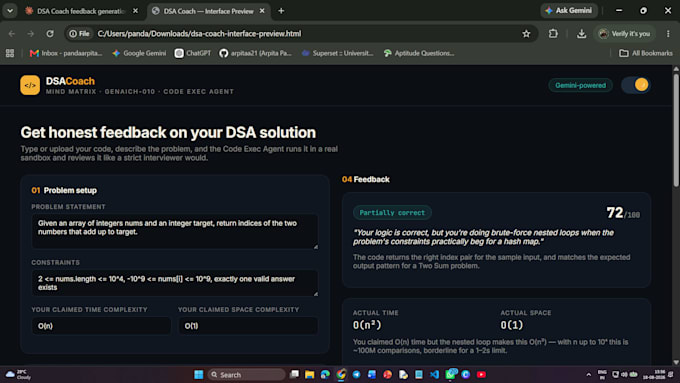
Task: Open the Windows Start menu
Action: tap(199, 374)
